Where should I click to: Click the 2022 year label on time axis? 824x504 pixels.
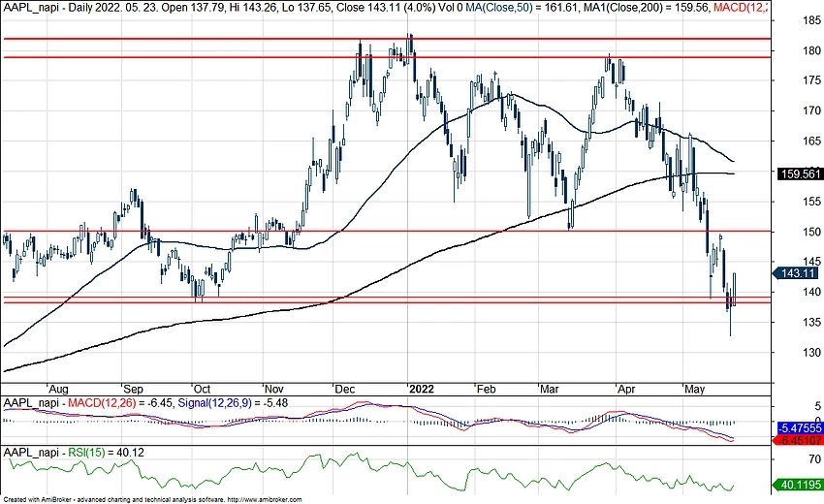coord(422,390)
